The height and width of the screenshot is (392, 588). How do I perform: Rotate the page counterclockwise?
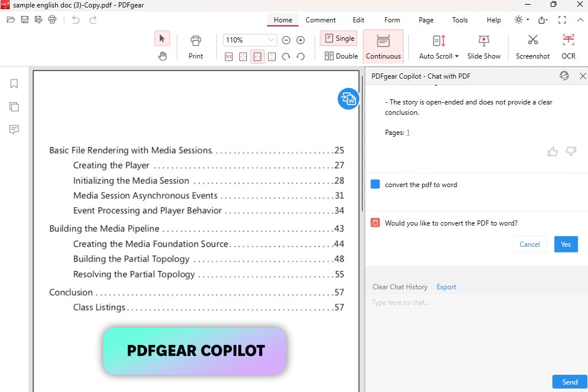[300, 57]
